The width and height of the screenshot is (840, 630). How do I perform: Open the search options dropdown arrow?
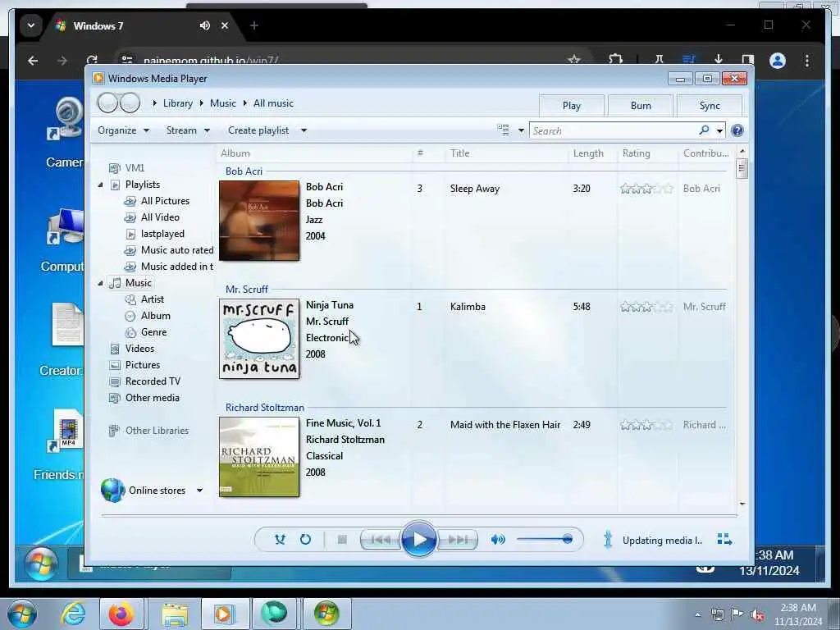tap(719, 130)
